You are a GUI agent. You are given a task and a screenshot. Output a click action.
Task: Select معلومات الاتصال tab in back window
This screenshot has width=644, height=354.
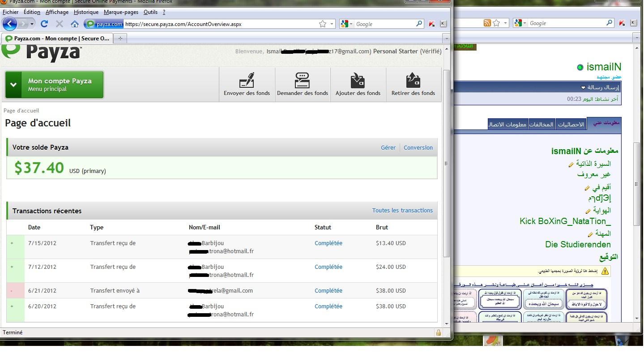(508, 125)
